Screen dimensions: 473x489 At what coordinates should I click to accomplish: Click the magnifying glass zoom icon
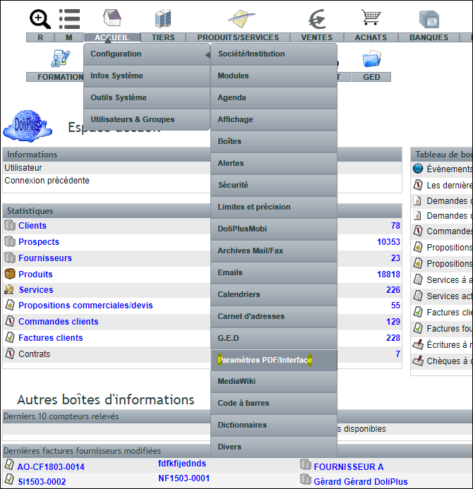pos(40,19)
